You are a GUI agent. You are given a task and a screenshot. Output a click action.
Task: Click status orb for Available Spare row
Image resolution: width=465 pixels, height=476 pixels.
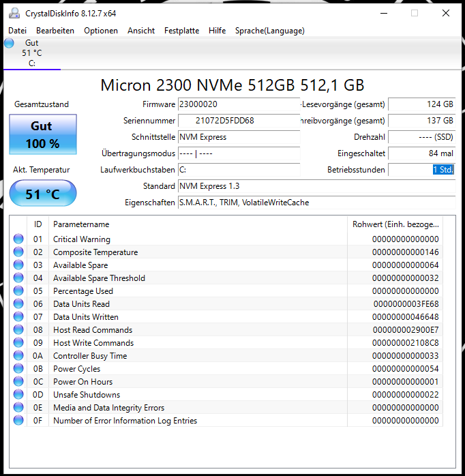click(x=18, y=265)
